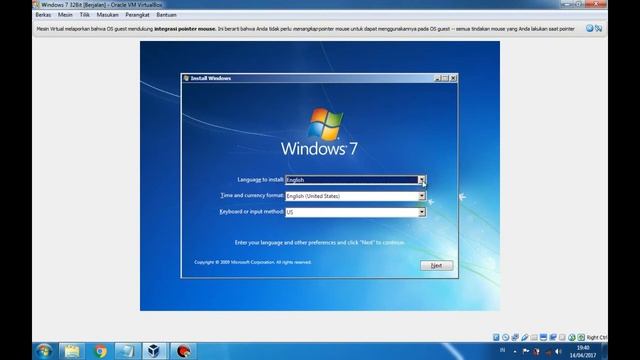Viewport: 640px width, 360px height.
Task: Open Action Center flag icon in tray
Action: point(526,351)
